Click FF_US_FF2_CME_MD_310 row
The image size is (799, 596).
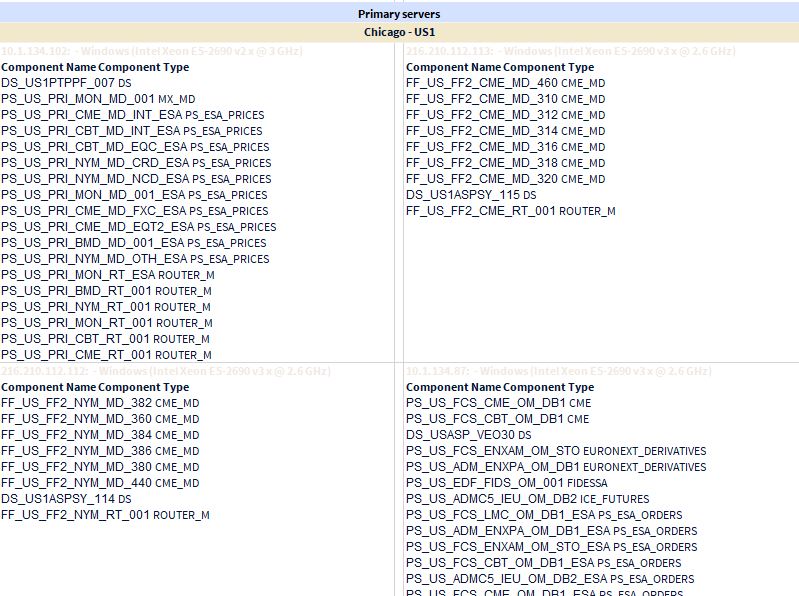(505, 99)
